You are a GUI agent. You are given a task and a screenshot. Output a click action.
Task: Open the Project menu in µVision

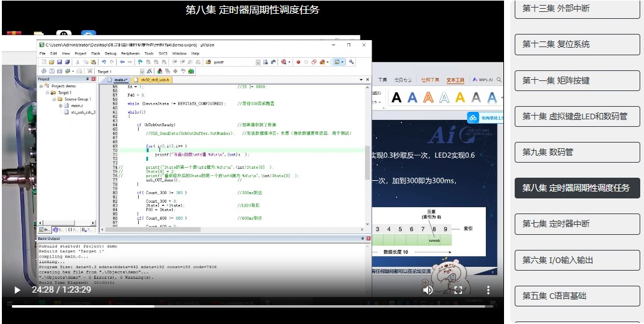coord(80,53)
